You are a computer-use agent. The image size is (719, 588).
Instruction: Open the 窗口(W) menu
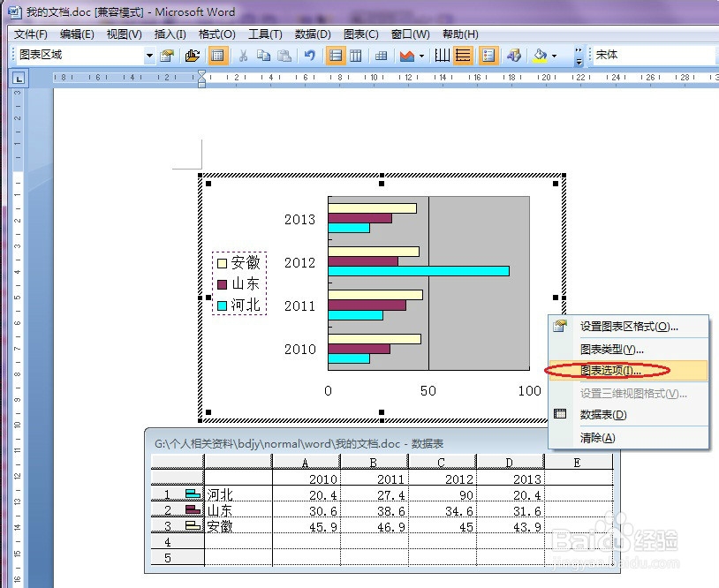click(411, 34)
